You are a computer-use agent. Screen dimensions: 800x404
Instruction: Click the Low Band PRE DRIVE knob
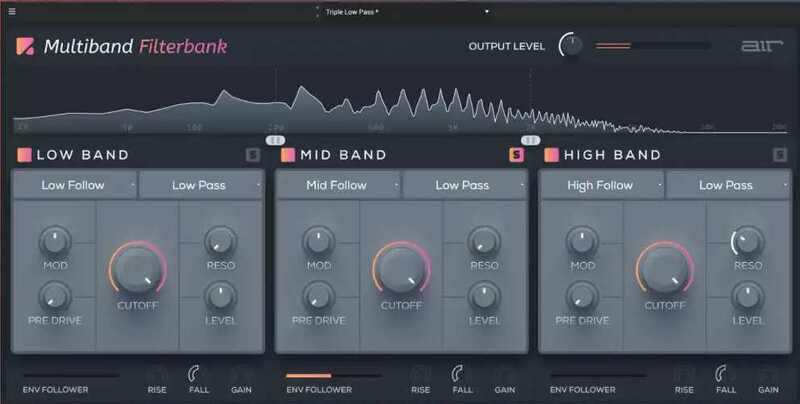pos(55,296)
